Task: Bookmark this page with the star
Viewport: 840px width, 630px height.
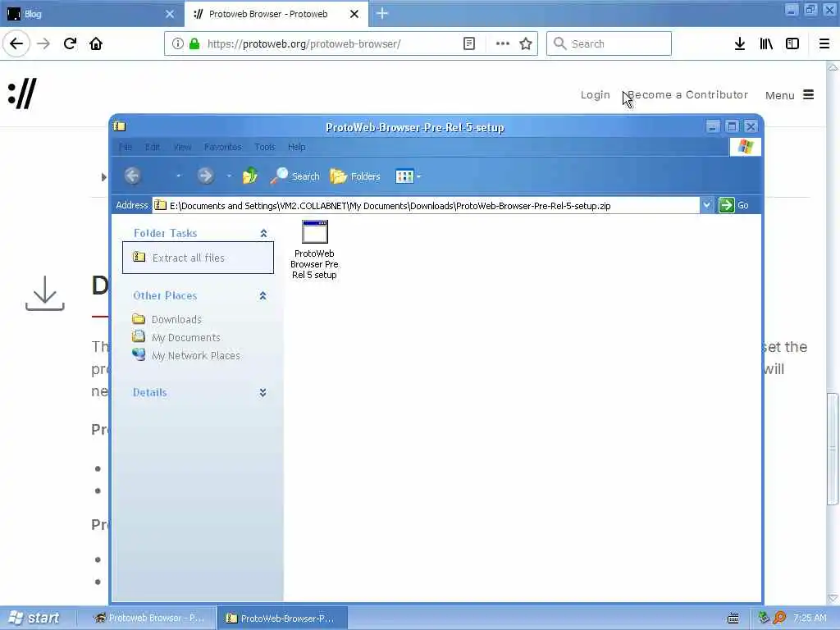Action: (526, 43)
